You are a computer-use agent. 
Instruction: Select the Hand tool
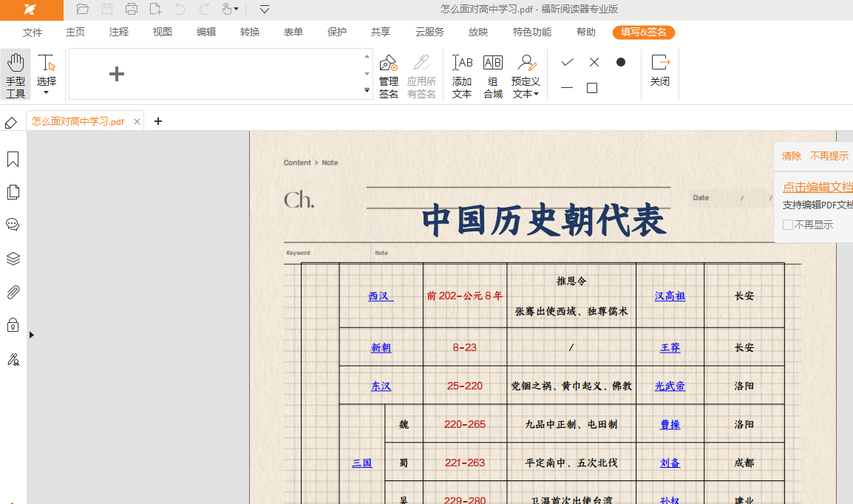(16, 75)
